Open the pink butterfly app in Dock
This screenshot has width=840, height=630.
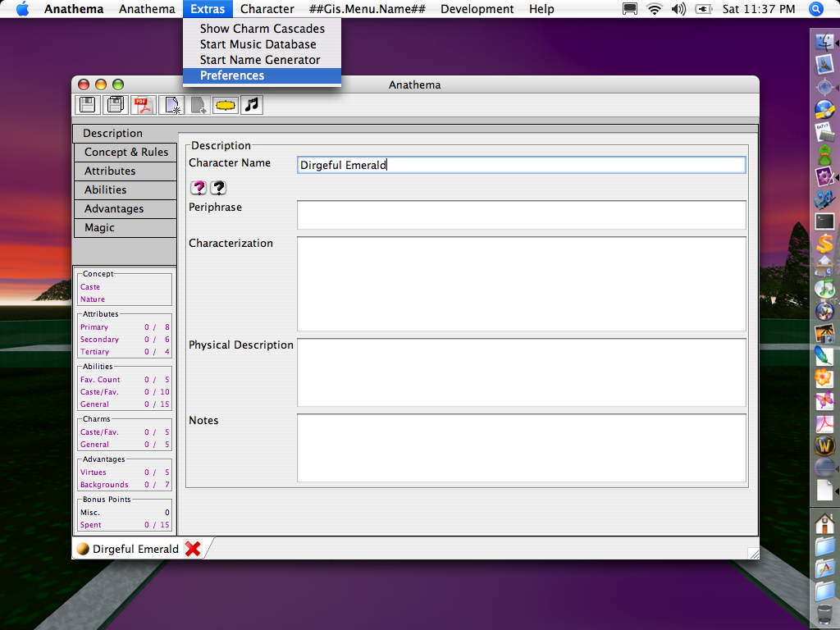click(825, 400)
